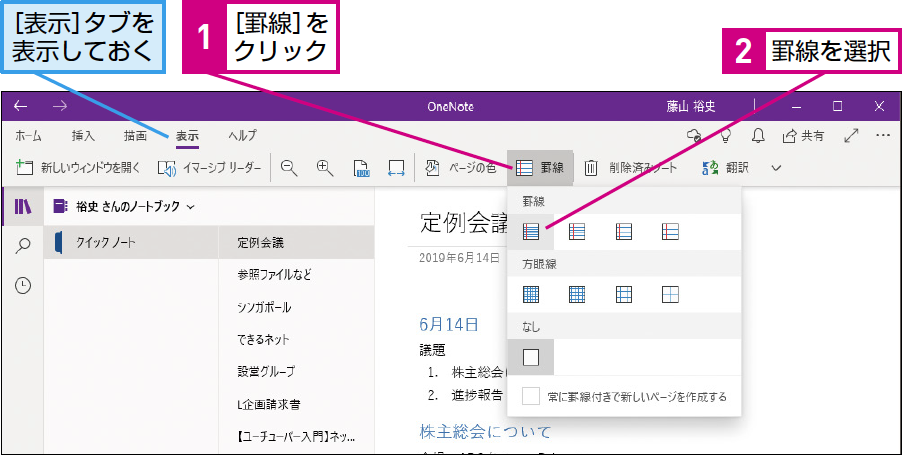Select the second grid lines style
Screen dimensions: 902x455
[x=577, y=295]
